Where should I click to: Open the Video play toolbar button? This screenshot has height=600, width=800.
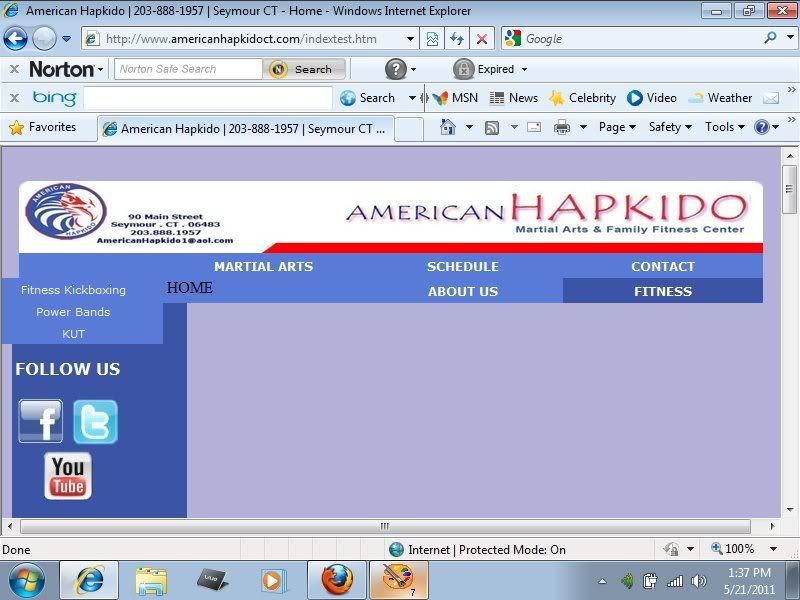(x=652, y=98)
